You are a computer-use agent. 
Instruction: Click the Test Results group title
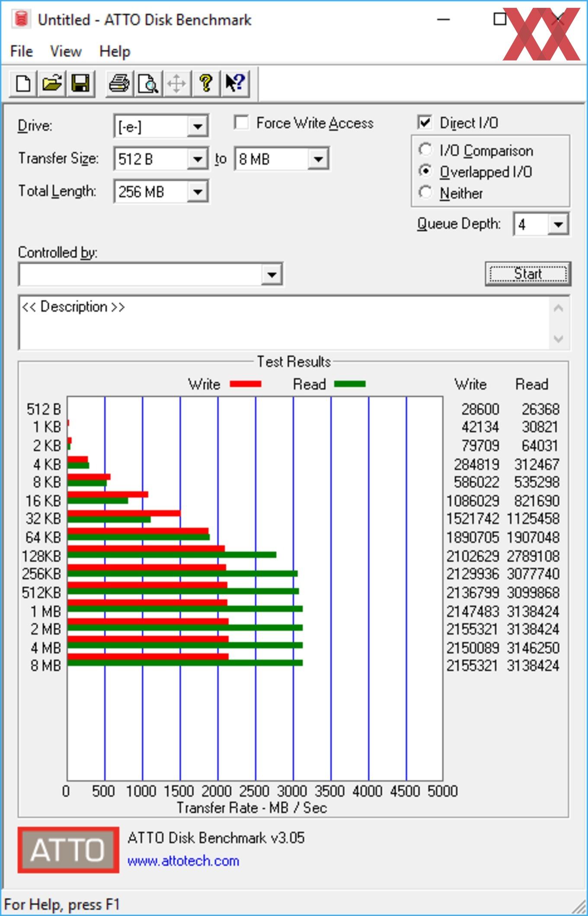(x=294, y=361)
